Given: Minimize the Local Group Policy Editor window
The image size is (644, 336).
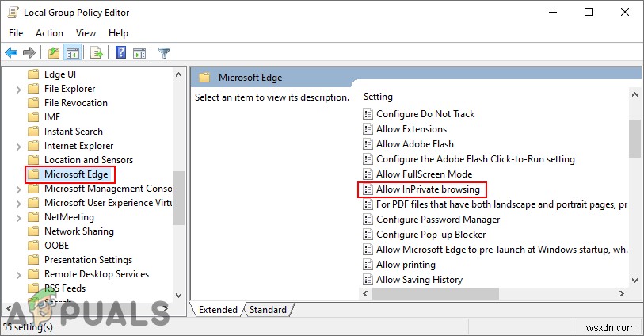Looking at the screenshot, I should (x=553, y=13).
